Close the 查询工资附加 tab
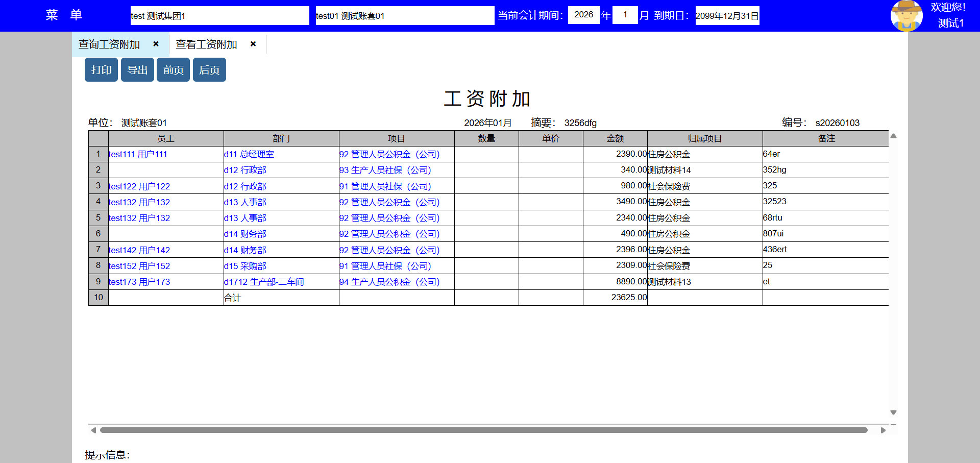This screenshot has height=463, width=980. coord(156,44)
